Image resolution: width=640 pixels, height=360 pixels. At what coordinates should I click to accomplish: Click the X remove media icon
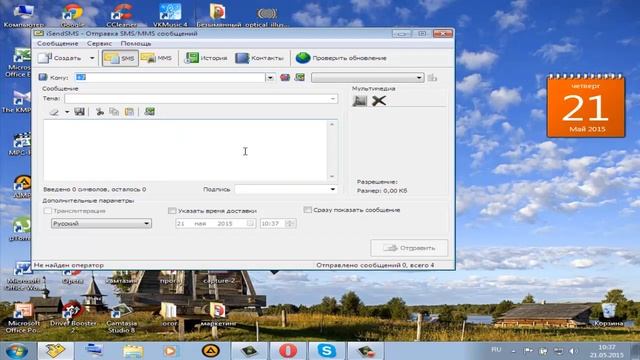[379, 100]
